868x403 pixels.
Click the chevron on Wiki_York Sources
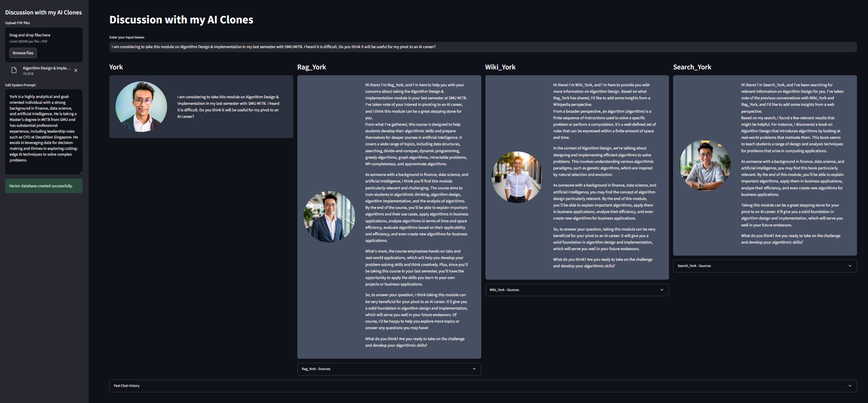[x=662, y=290]
